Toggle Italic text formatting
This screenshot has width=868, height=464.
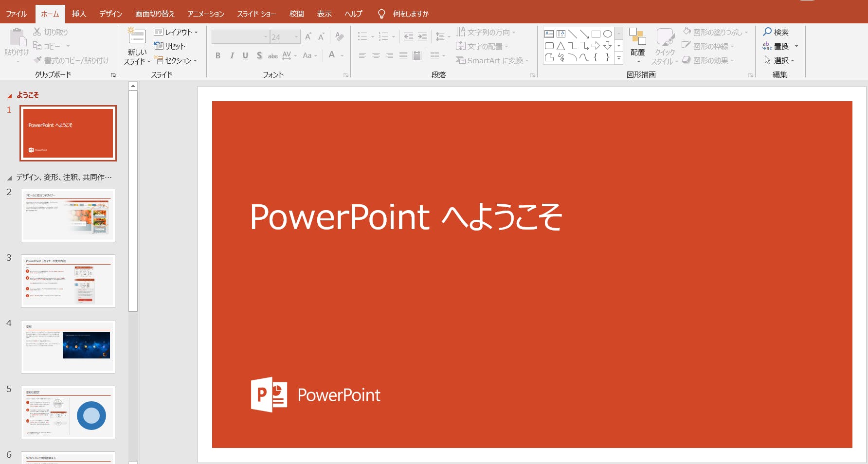232,56
